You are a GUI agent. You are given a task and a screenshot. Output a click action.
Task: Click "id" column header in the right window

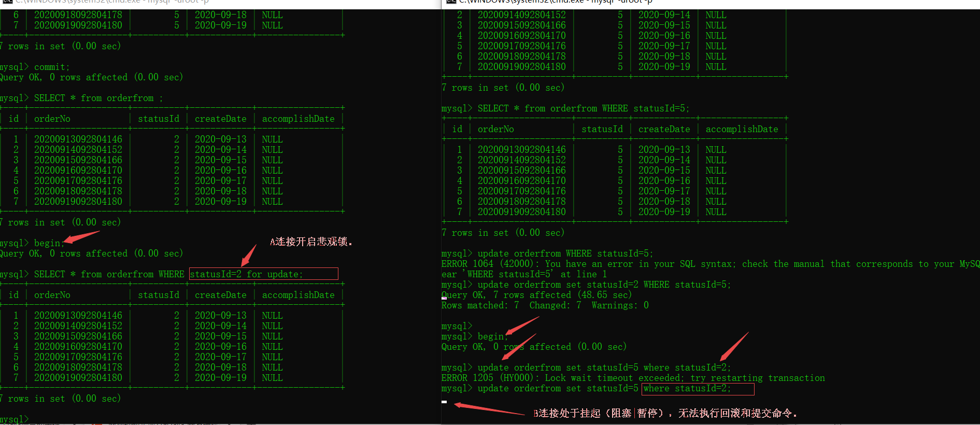pos(457,129)
